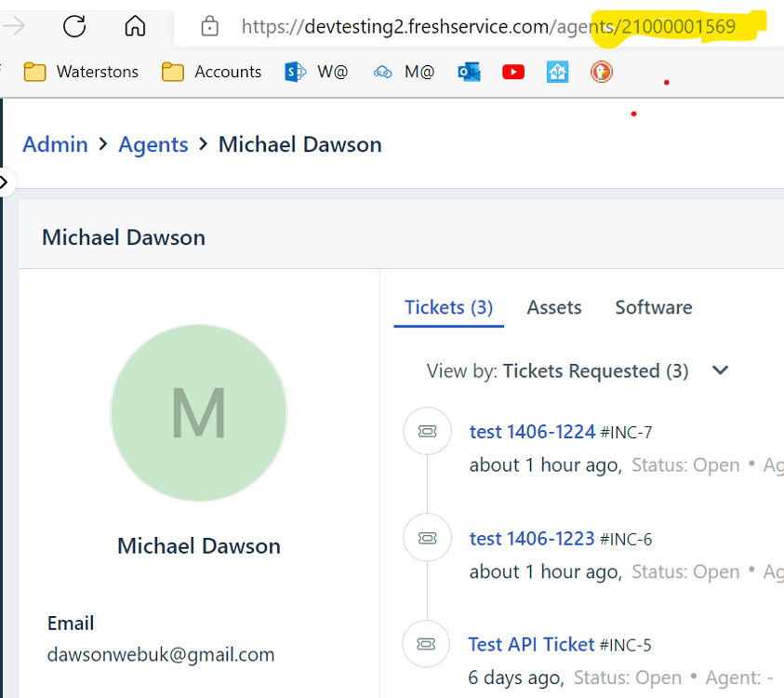
Task: Open the Accounts bookmarks folder
Action: 211,71
